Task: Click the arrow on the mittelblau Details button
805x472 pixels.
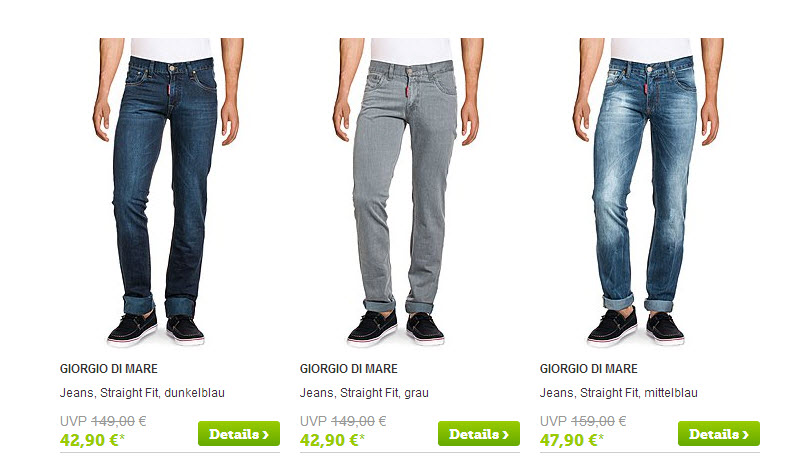Action: click(745, 435)
